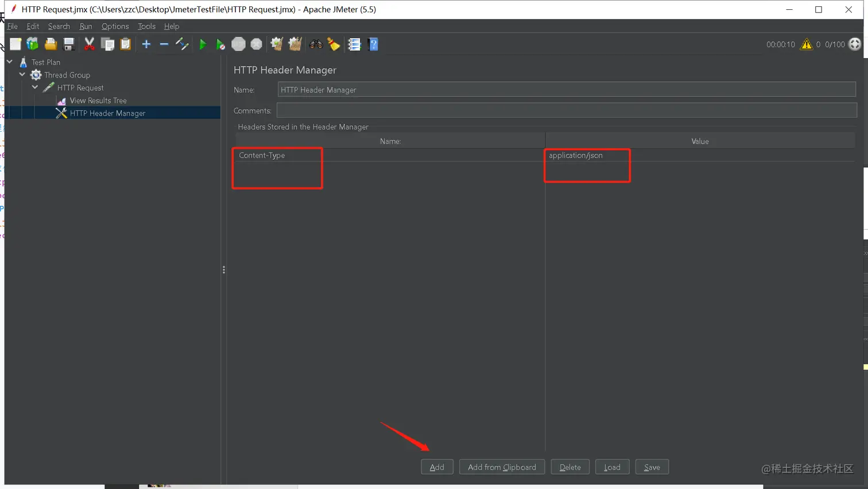The width and height of the screenshot is (868, 489).
Task: Click the Thread Group gear icon
Action: click(x=36, y=75)
